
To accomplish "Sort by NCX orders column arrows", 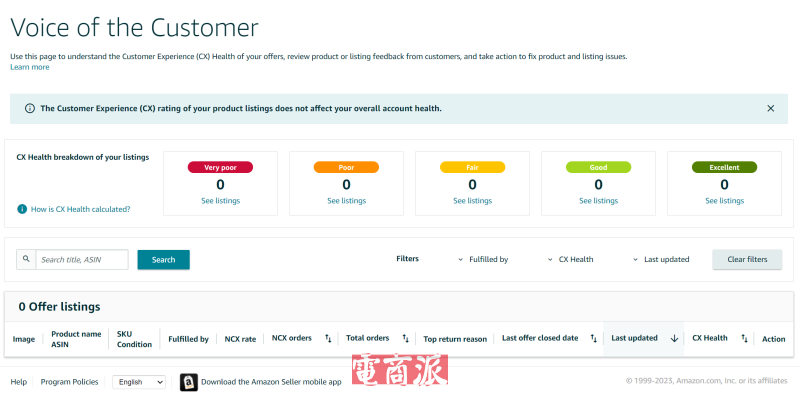I will tap(328, 339).
